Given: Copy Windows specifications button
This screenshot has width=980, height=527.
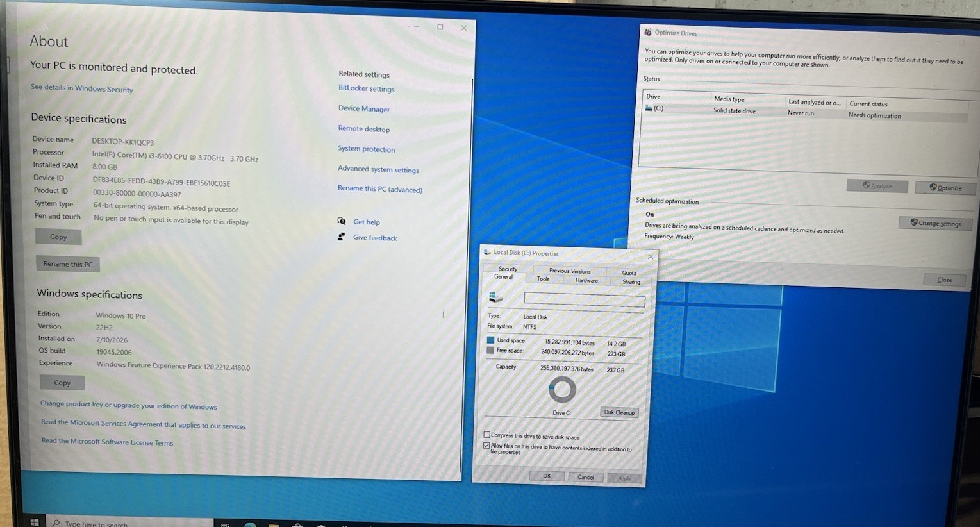Looking at the screenshot, I should [62, 382].
